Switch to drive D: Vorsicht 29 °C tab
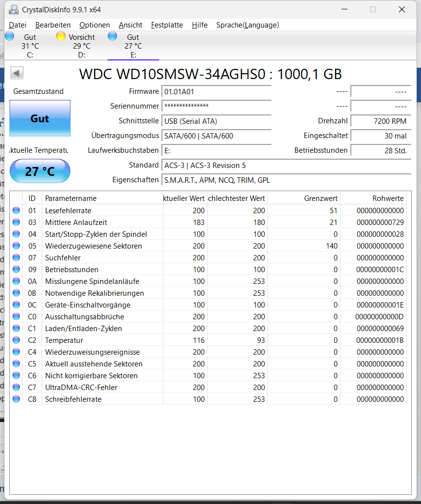The height and width of the screenshot is (504, 421). click(x=81, y=46)
